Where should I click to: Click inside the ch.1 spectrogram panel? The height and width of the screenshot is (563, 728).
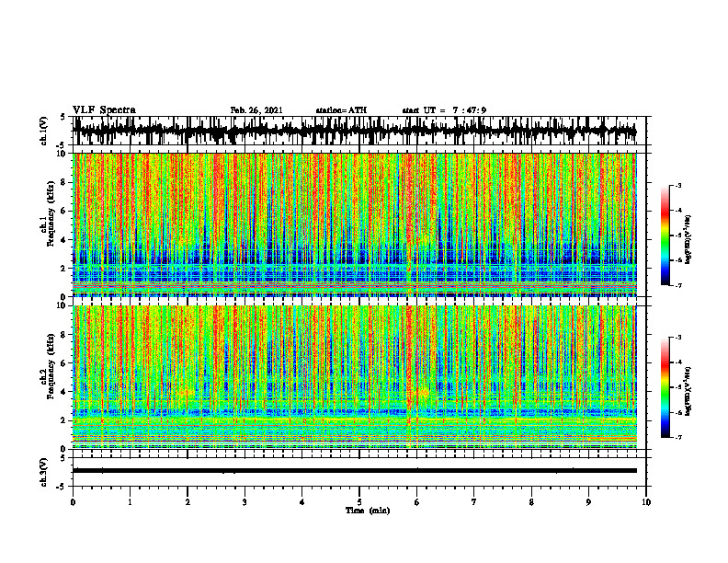click(355, 224)
